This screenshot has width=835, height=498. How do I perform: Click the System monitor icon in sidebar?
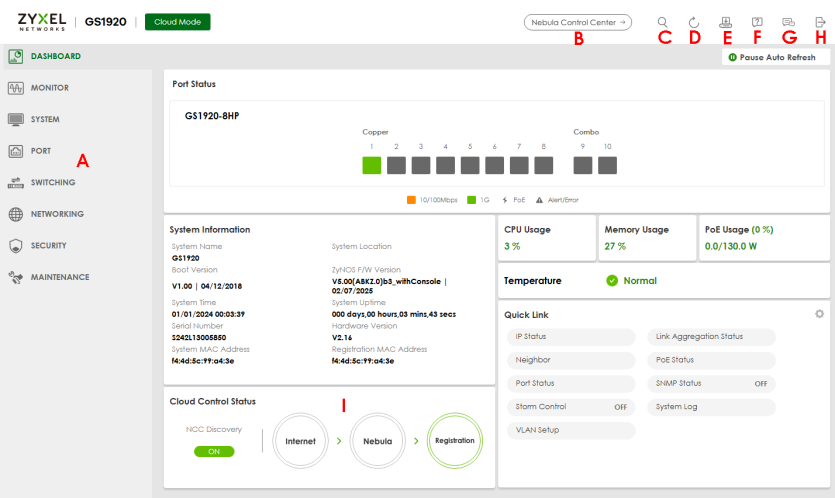[x=15, y=119]
